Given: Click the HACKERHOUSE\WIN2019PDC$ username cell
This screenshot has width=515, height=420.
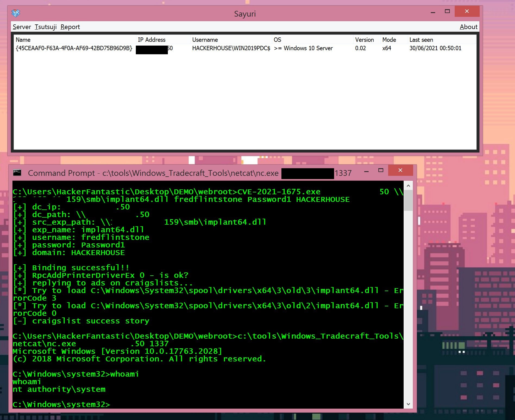Looking at the screenshot, I should (231, 48).
